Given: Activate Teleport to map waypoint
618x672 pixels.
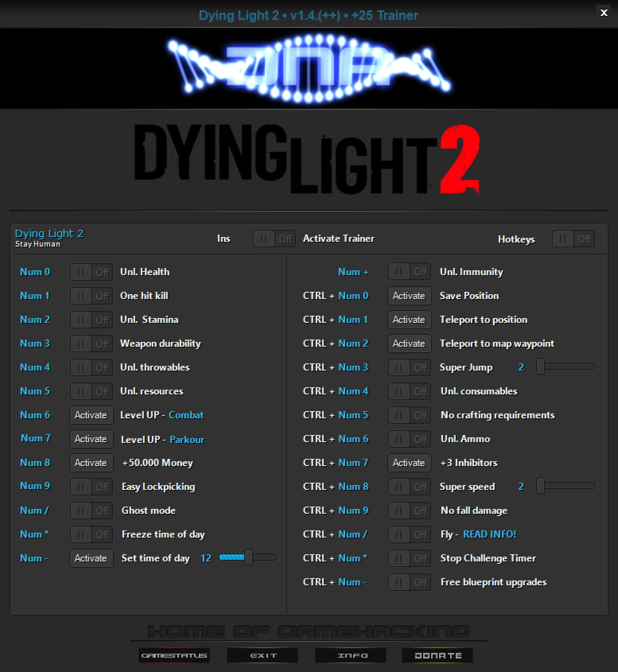Looking at the screenshot, I should [410, 344].
